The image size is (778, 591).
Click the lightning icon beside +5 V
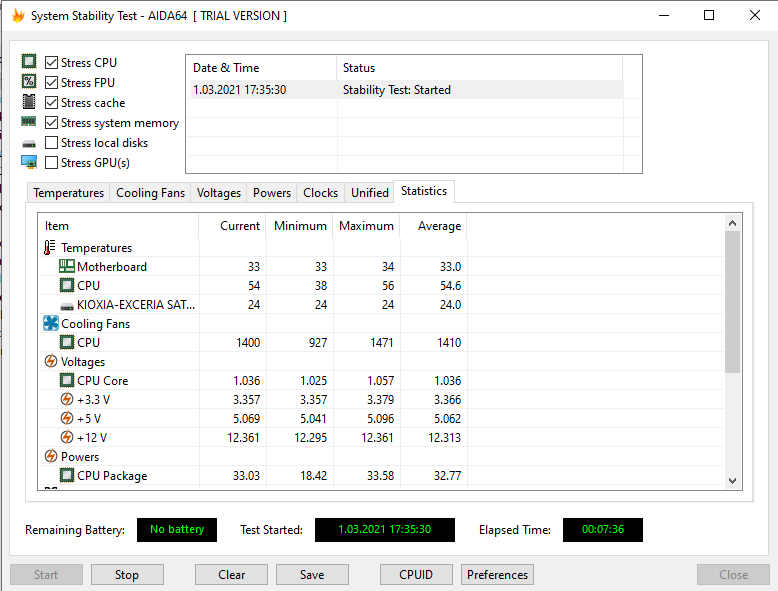click(x=66, y=418)
